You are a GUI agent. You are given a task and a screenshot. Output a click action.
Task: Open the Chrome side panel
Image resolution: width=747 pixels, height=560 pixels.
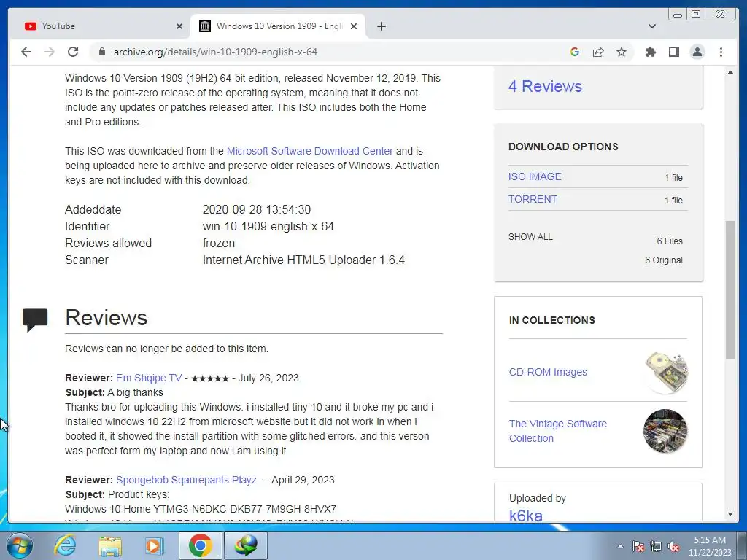pyautogui.click(x=673, y=52)
